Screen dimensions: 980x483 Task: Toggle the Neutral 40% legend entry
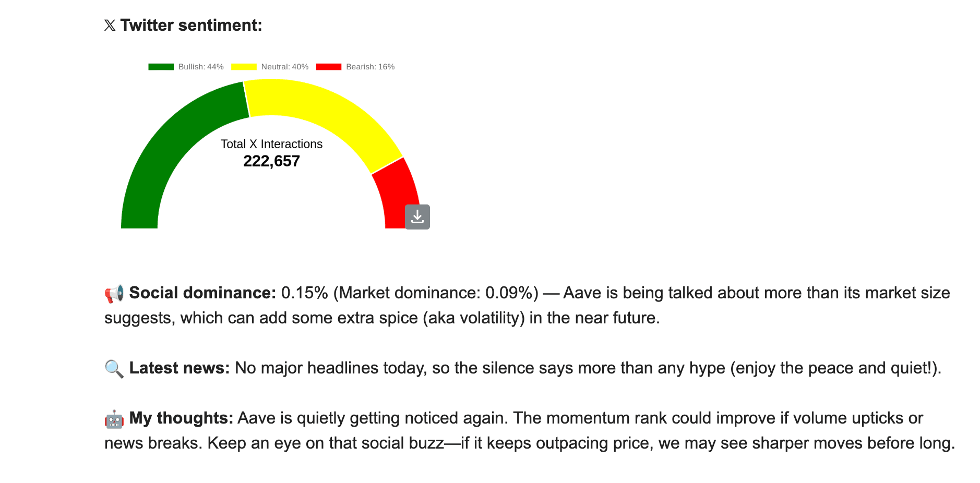click(270, 67)
